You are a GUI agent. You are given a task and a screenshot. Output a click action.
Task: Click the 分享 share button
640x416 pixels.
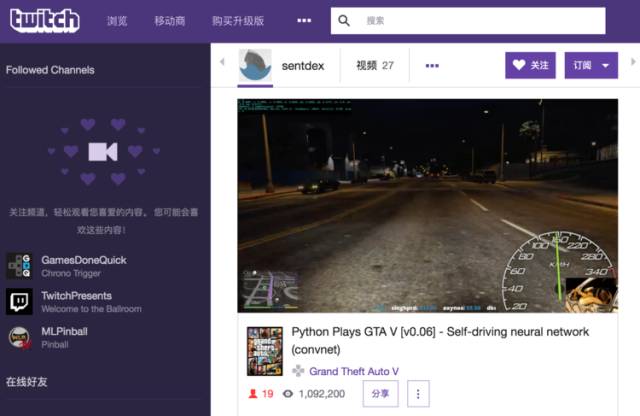(380, 394)
